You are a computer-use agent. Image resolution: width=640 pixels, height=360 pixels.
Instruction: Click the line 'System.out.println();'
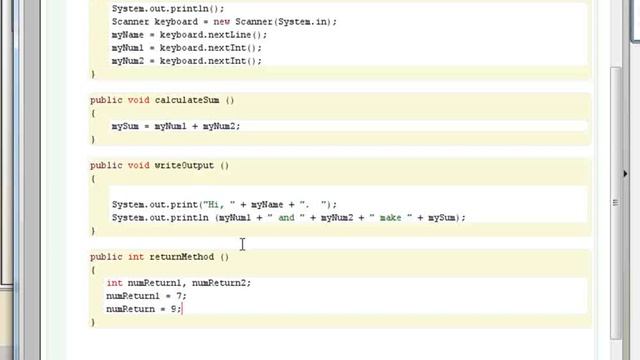[x=168, y=9]
